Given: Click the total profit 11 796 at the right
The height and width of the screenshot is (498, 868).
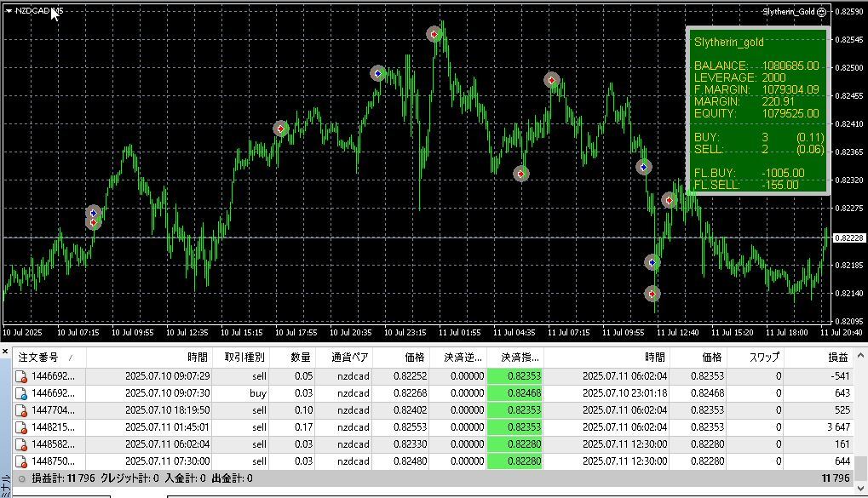Looking at the screenshot, I should coord(836,478).
